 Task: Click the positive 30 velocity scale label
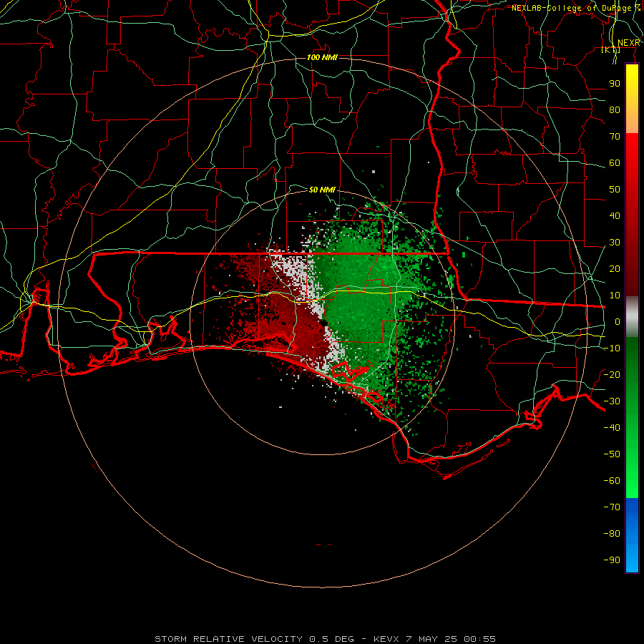point(615,243)
